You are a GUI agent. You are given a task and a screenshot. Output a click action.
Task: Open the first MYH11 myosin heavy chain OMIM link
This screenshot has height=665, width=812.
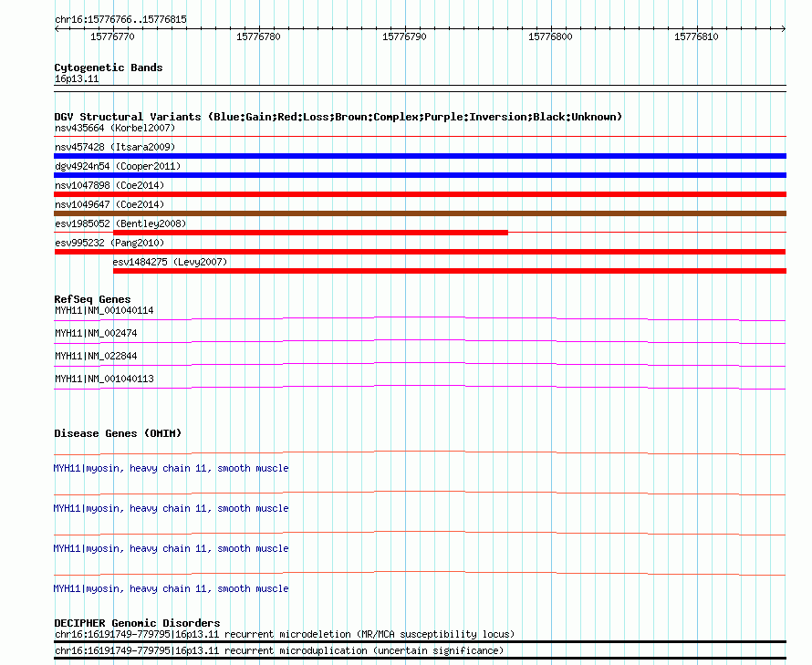click(171, 468)
